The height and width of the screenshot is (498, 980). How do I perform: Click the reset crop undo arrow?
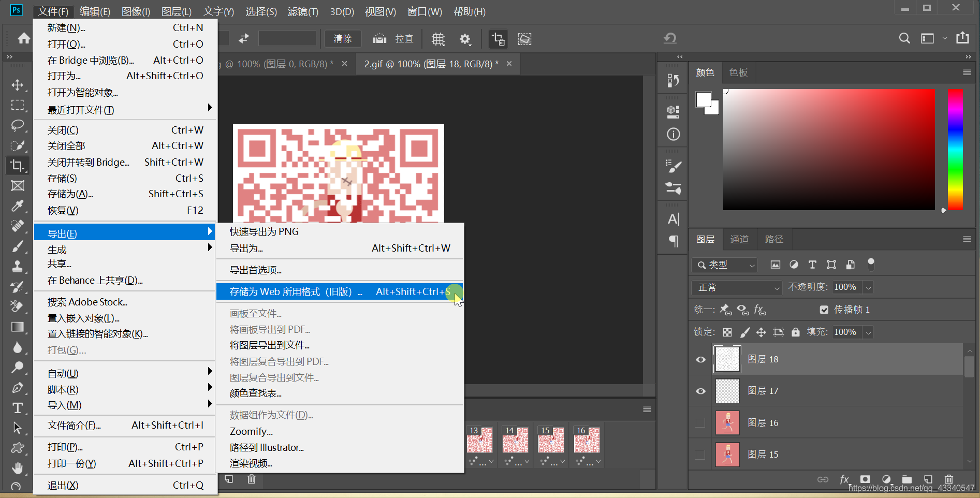coord(670,38)
